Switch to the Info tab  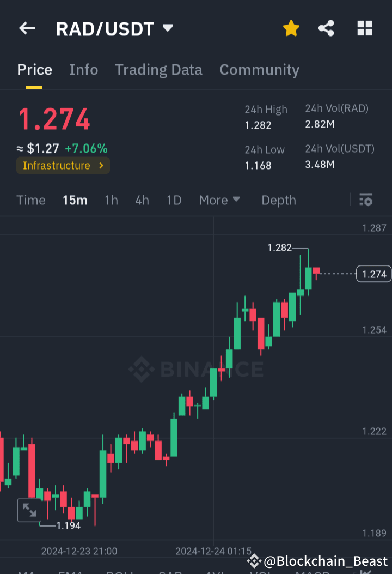83,70
